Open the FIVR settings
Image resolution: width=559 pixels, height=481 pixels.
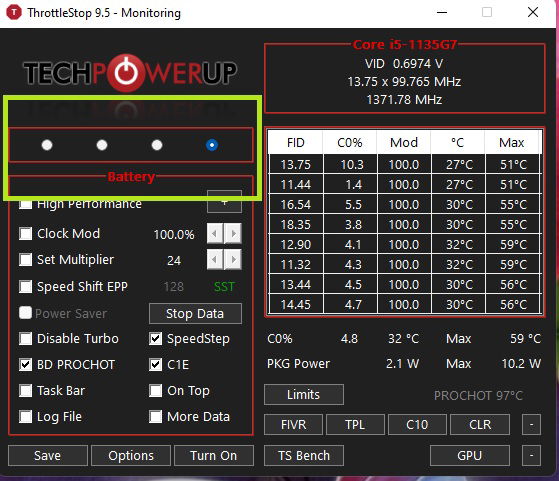pos(293,424)
